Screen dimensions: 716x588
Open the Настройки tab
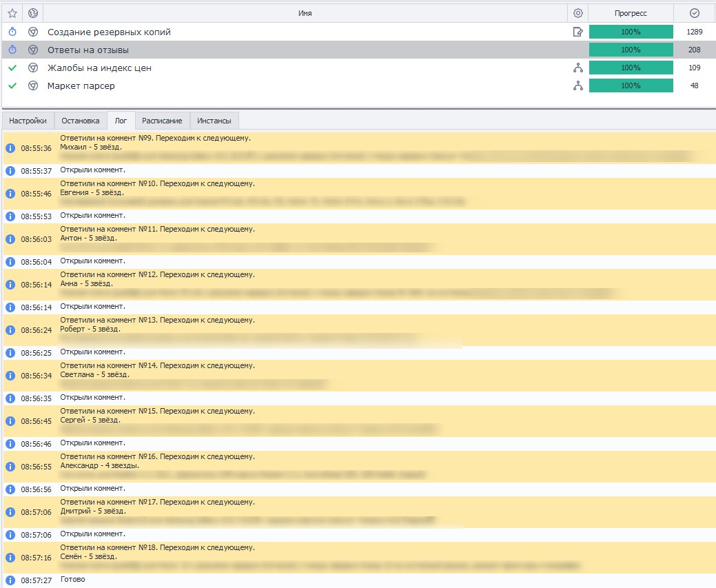coord(28,121)
